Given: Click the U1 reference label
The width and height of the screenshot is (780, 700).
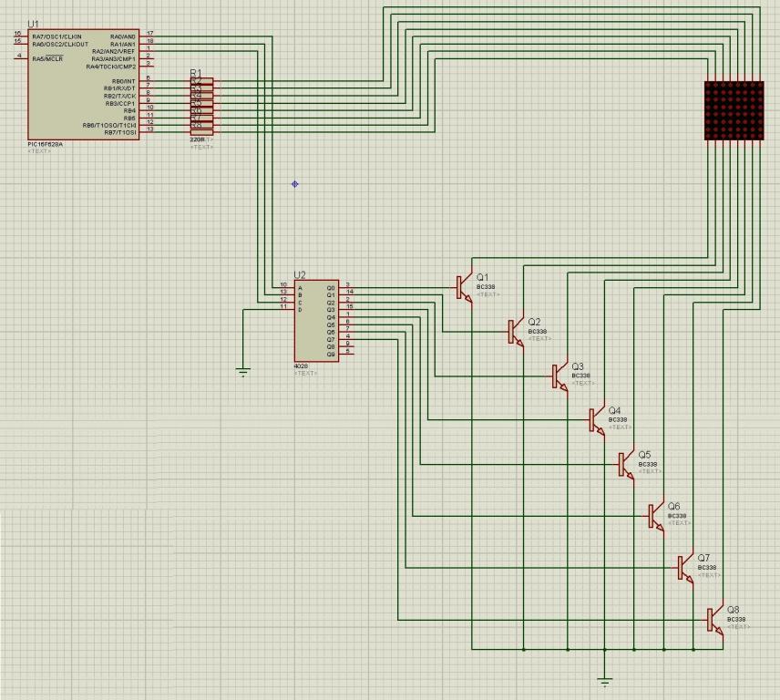Looking at the screenshot, I should [34, 24].
